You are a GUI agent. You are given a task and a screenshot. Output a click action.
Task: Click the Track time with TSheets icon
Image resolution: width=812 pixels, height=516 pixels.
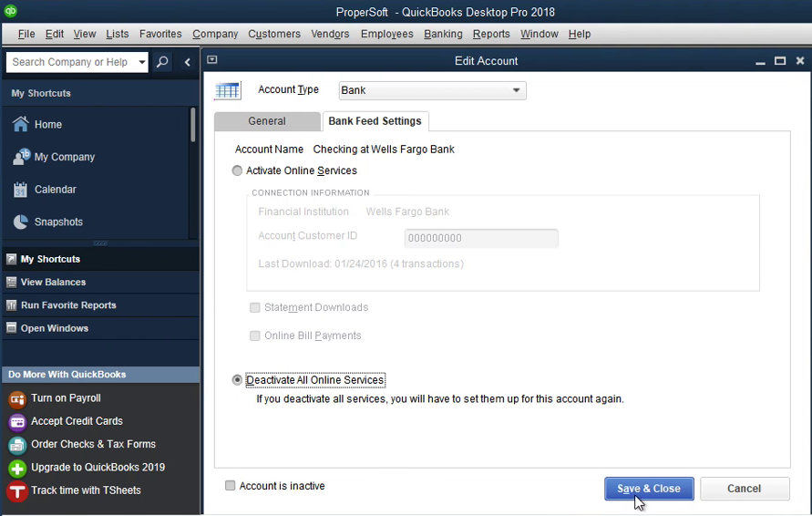17,491
